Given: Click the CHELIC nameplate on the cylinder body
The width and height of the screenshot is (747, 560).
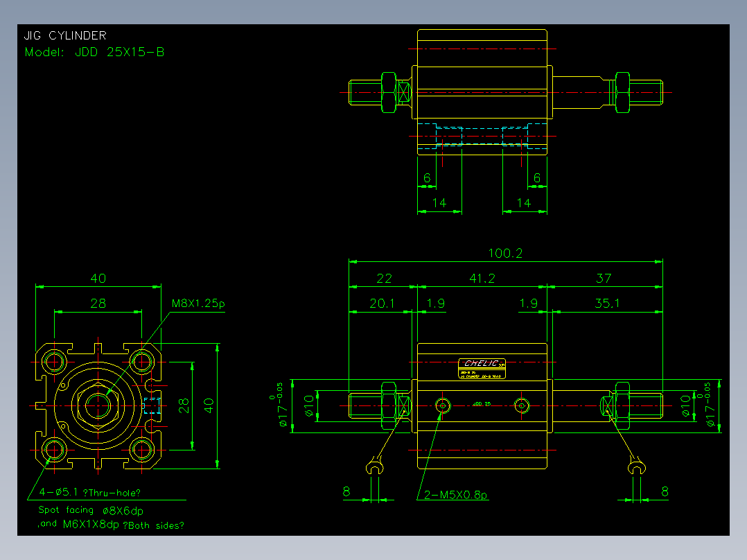Looking at the screenshot, I should pos(482,369).
